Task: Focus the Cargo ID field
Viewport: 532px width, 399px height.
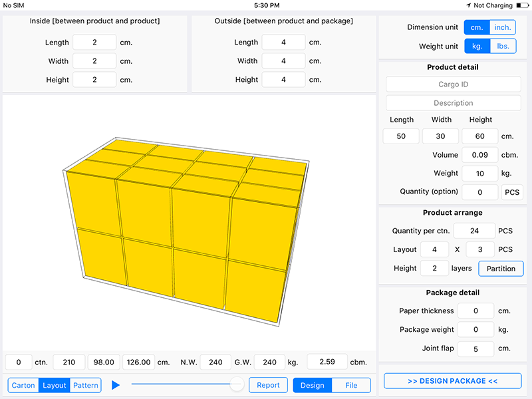Action: coord(454,84)
